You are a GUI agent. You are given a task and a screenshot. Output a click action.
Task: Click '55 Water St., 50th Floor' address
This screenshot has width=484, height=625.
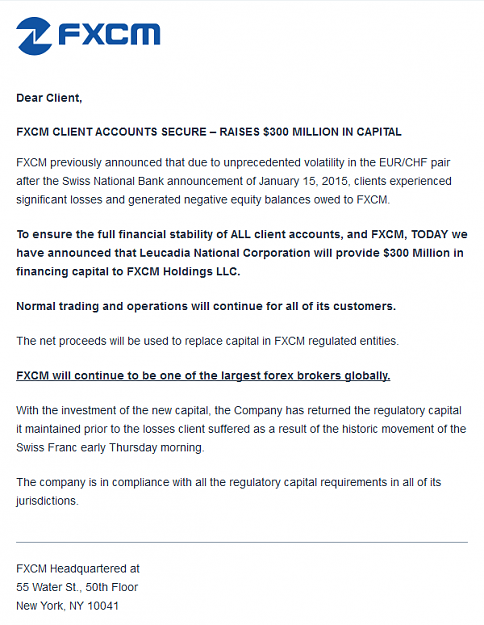coord(77,587)
